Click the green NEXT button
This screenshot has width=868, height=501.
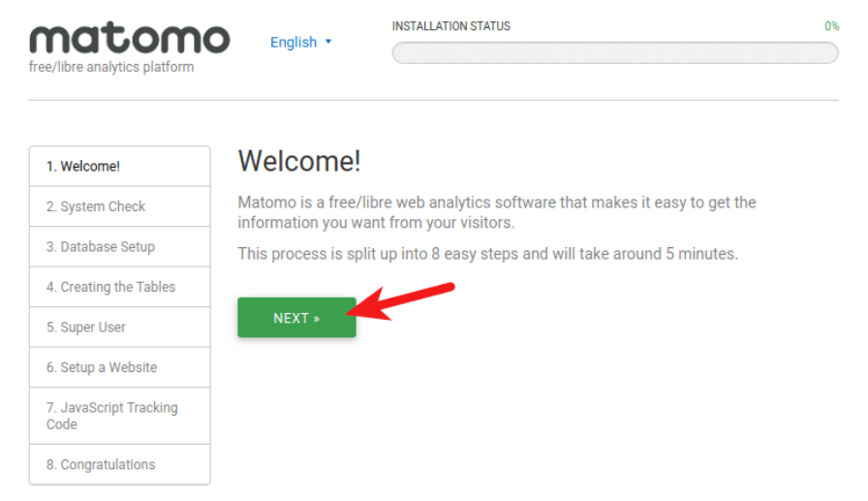pyautogui.click(x=296, y=317)
